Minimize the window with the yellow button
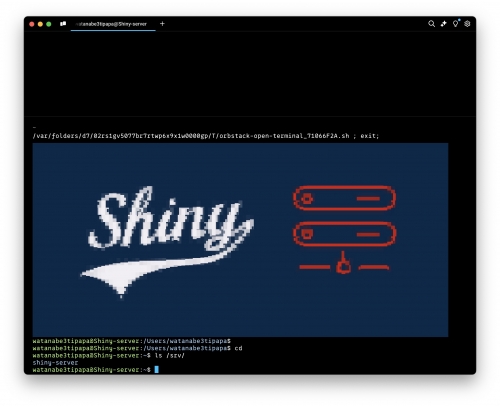Image resolution: width=500 pixels, height=406 pixels. tap(40, 24)
